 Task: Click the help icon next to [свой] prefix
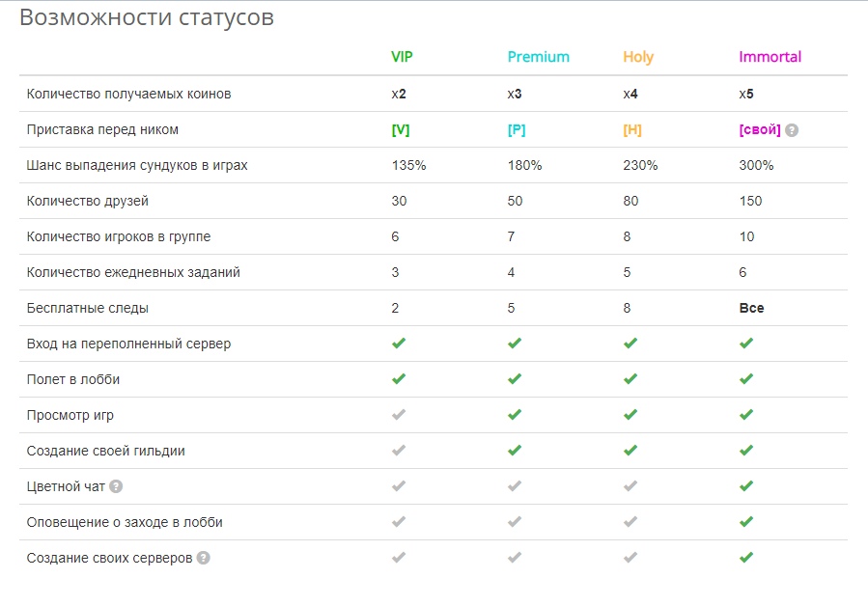click(x=792, y=130)
